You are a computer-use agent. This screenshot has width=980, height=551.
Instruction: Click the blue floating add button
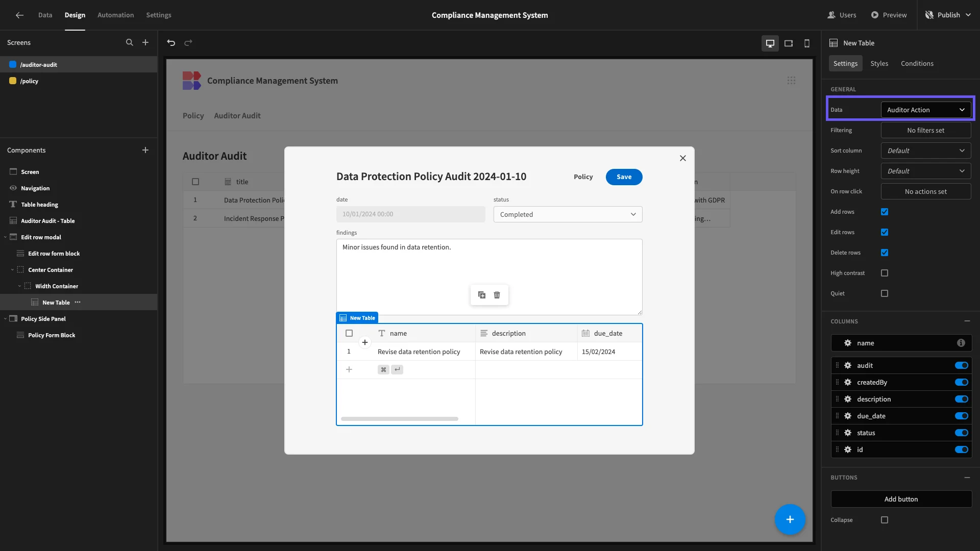790,519
